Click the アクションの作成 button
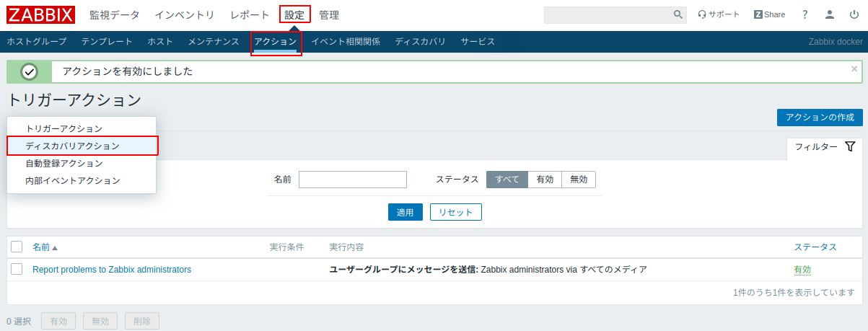 (x=820, y=118)
